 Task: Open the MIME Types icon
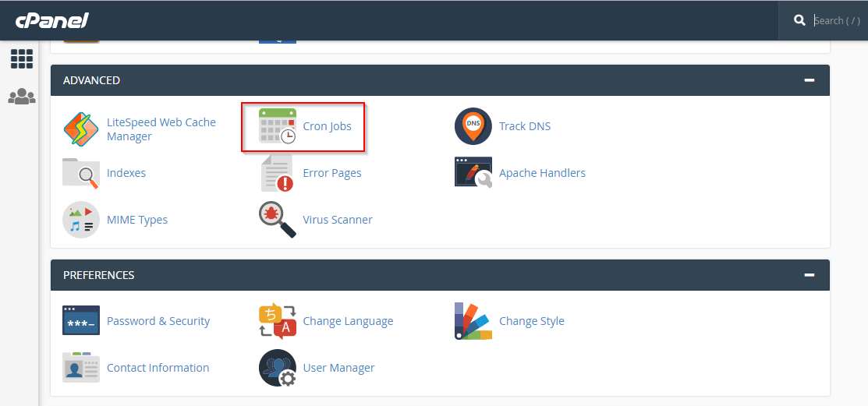[81, 220]
